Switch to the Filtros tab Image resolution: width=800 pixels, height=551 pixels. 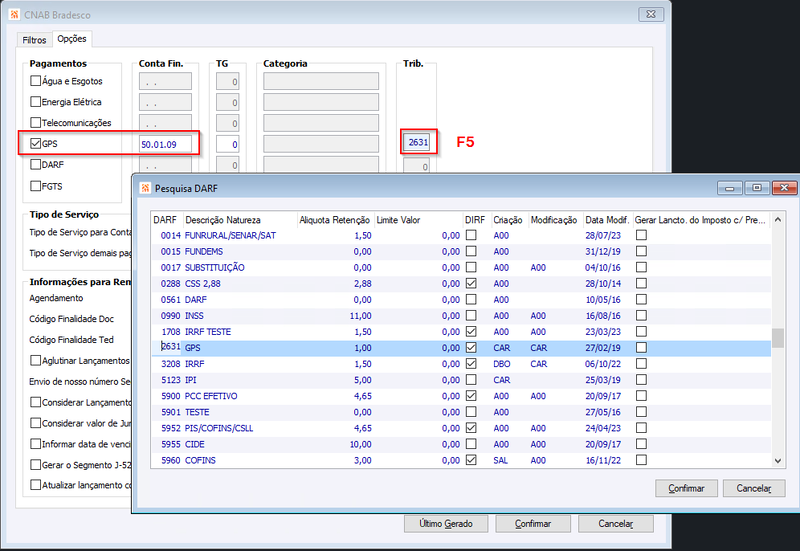coord(34,40)
